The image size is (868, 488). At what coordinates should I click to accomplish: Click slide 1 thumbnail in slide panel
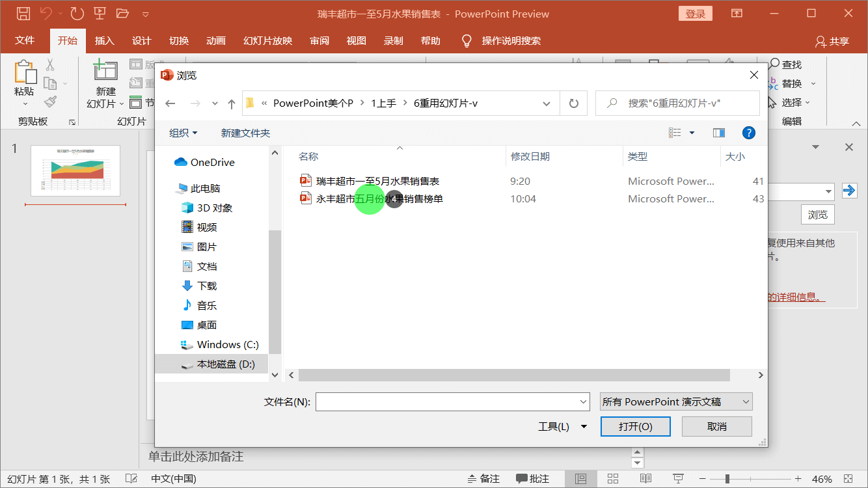click(75, 170)
